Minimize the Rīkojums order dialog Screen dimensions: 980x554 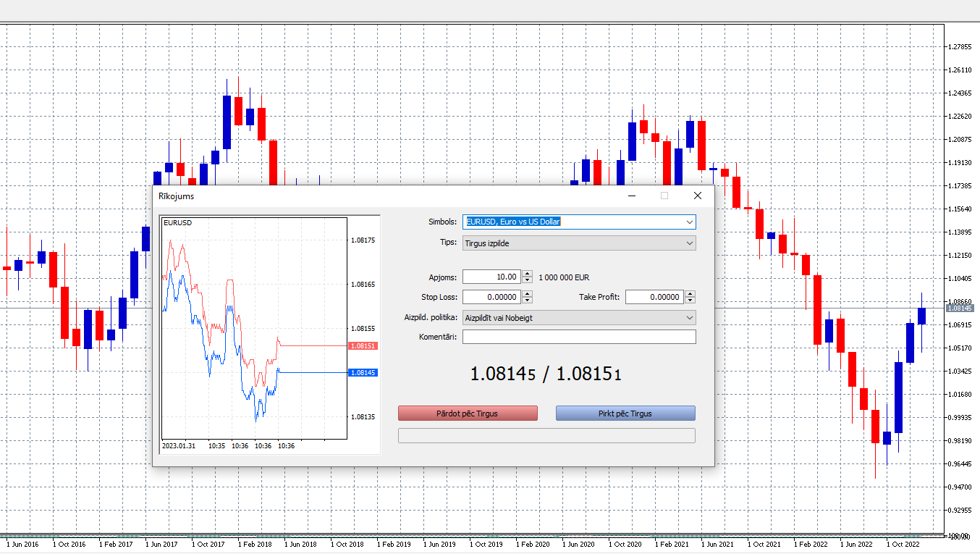[x=632, y=196]
